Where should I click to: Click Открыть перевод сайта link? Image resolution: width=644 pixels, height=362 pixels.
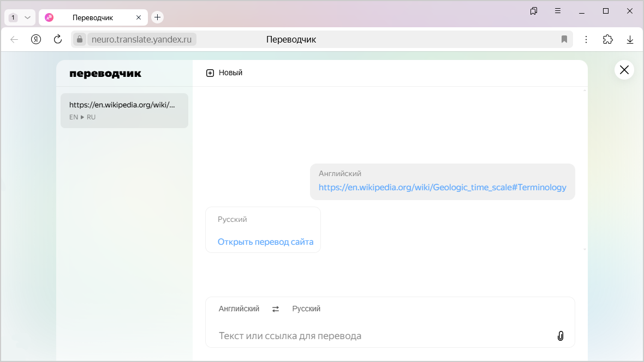[x=265, y=242]
